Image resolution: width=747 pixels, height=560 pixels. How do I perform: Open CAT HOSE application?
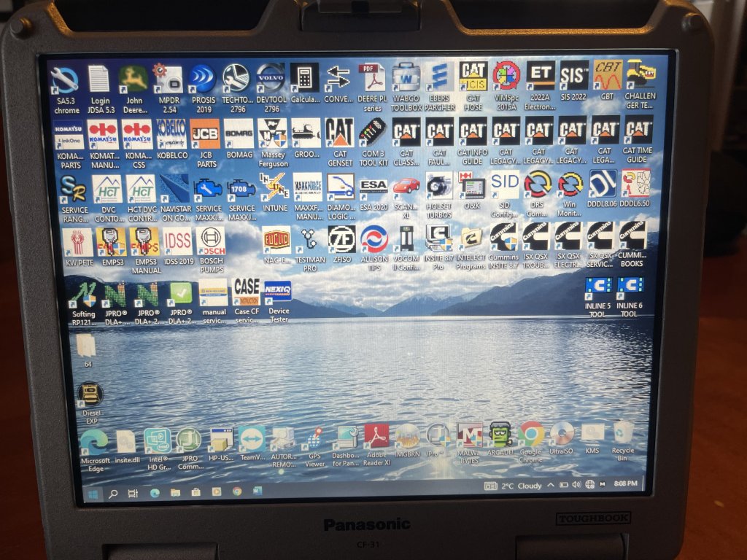[x=473, y=77]
